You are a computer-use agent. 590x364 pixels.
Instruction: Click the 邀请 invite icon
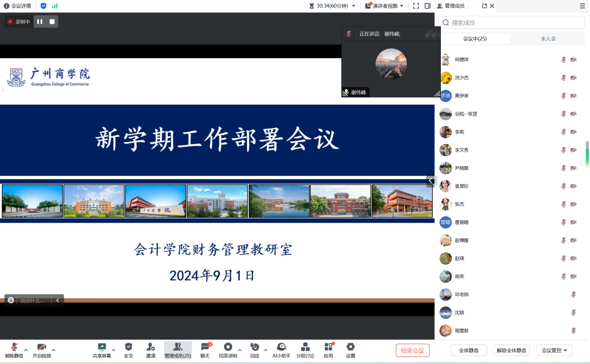[x=150, y=350]
